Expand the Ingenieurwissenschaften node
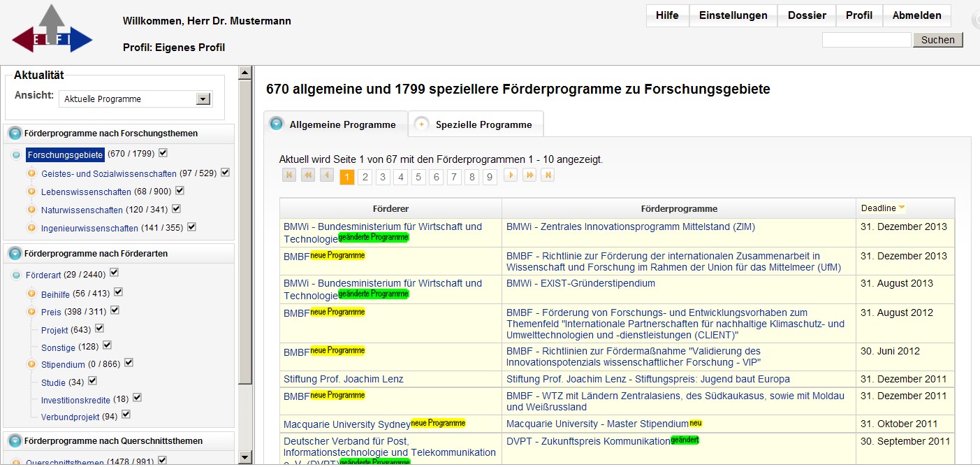Image resolution: width=980 pixels, height=467 pixels. (31, 228)
